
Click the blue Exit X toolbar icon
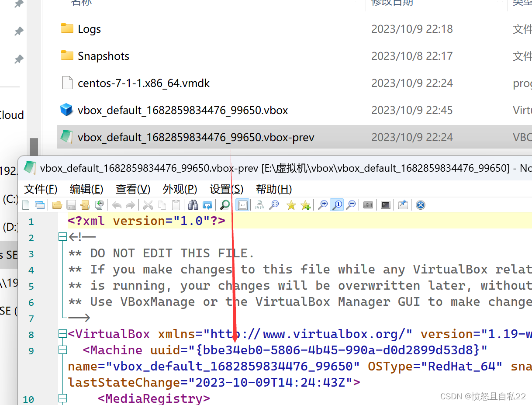(420, 205)
